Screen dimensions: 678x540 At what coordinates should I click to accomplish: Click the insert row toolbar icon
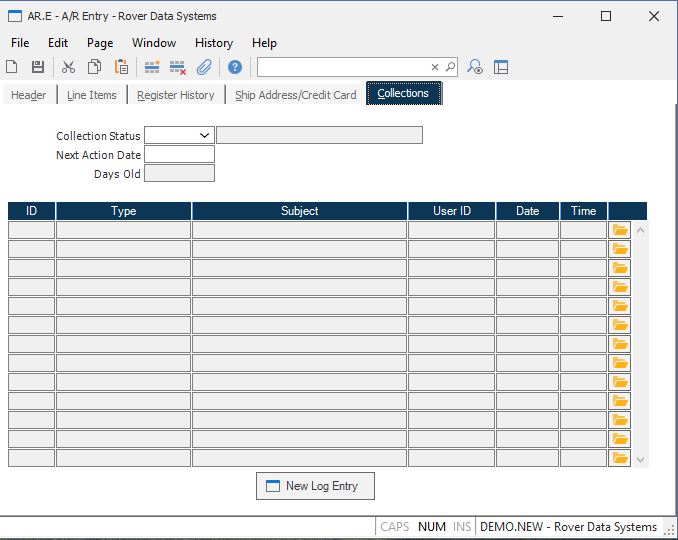(x=152, y=67)
